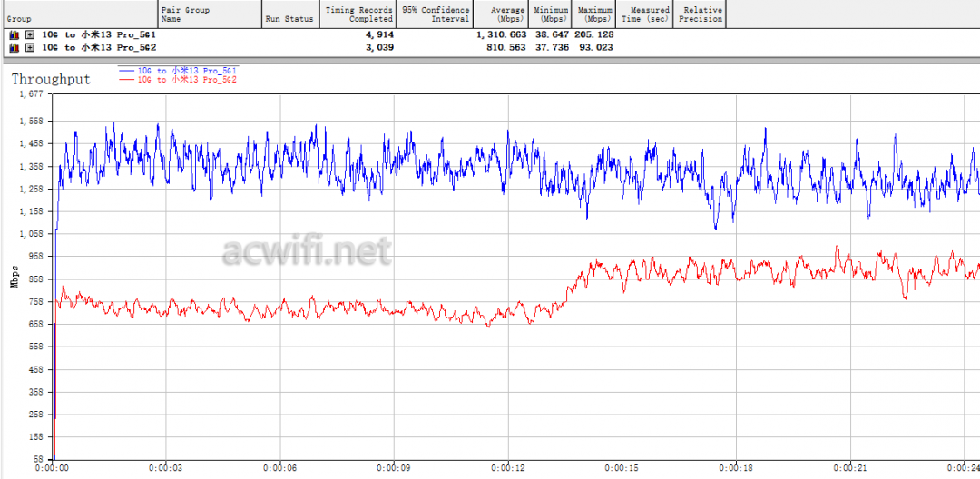Expand the 10G to 小米13 Pro_5G1 group
Screen dimensions: 980x479
[30, 34]
